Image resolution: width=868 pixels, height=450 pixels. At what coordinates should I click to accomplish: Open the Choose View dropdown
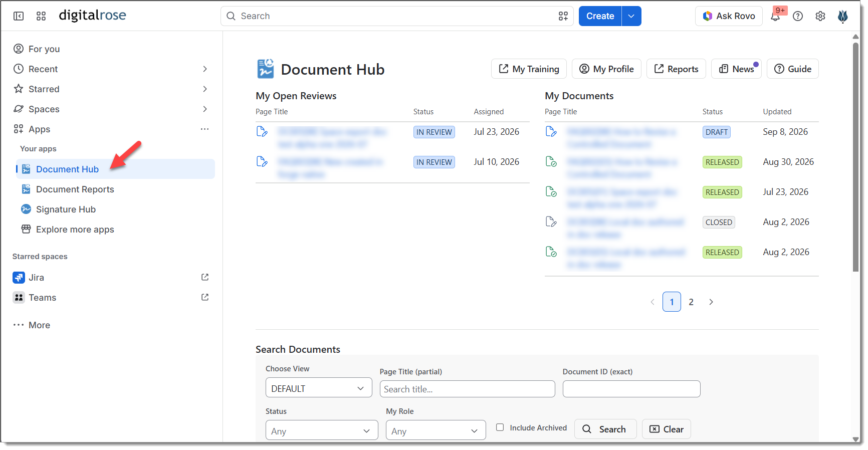[319, 388]
